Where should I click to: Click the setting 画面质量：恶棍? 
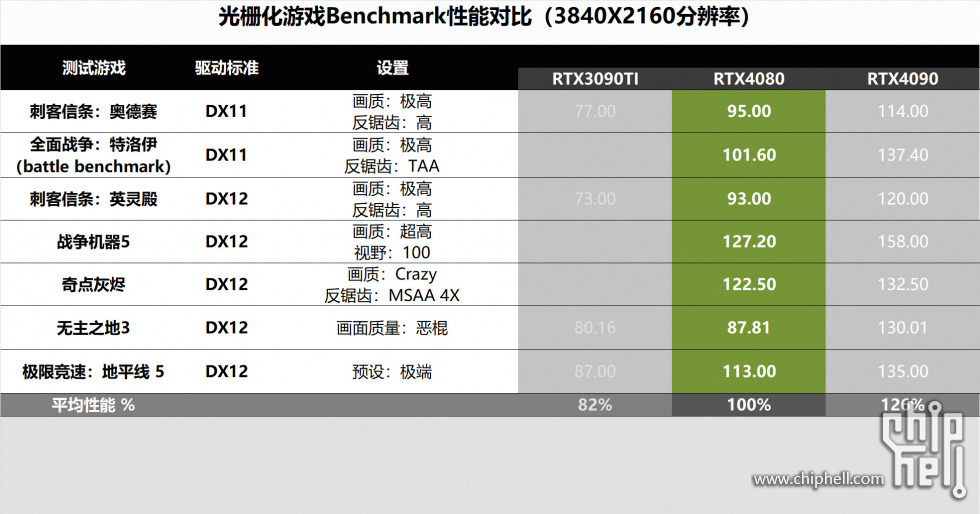pyautogui.click(x=392, y=328)
